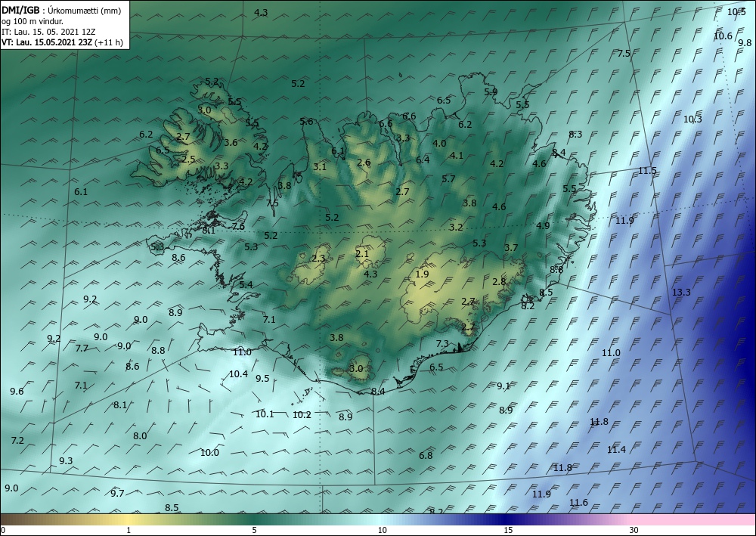Click the 'og 100 m vindur.' legend line
The image size is (756, 536).
click(33, 20)
